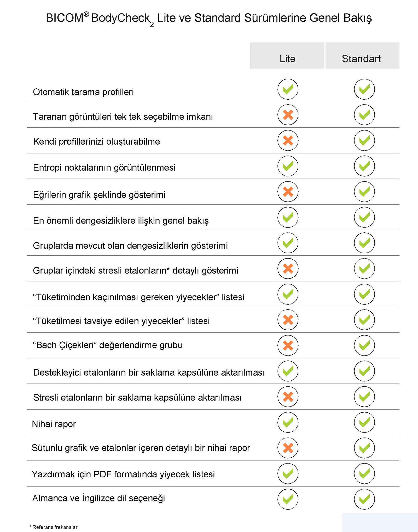
Task: Click the Otomatik tarama profilleri feature label
Action: coord(83,92)
